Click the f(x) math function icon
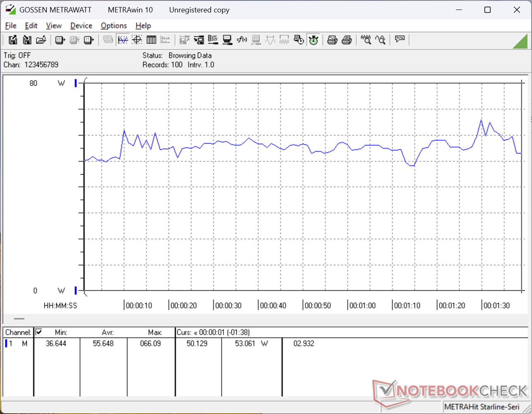The image size is (532, 414). pyautogui.click(x=242, y=40)
